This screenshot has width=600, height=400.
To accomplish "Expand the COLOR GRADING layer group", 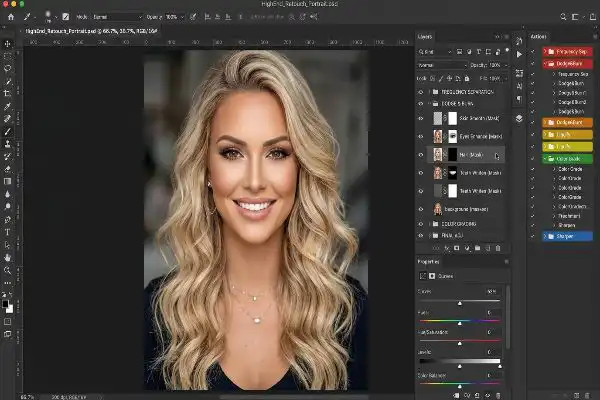I will tap(429, 224).
